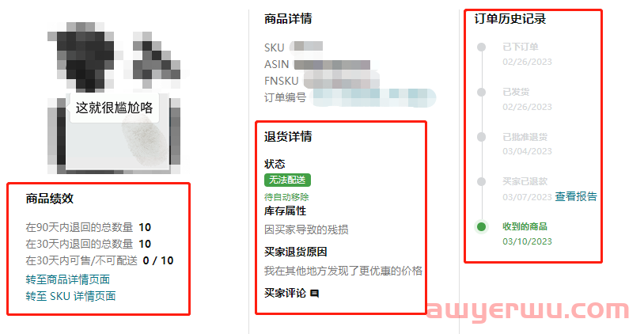Click the 已发货 timeline dot
The height and width of the screenshot is (334, 644).
[x=481, y=92]
